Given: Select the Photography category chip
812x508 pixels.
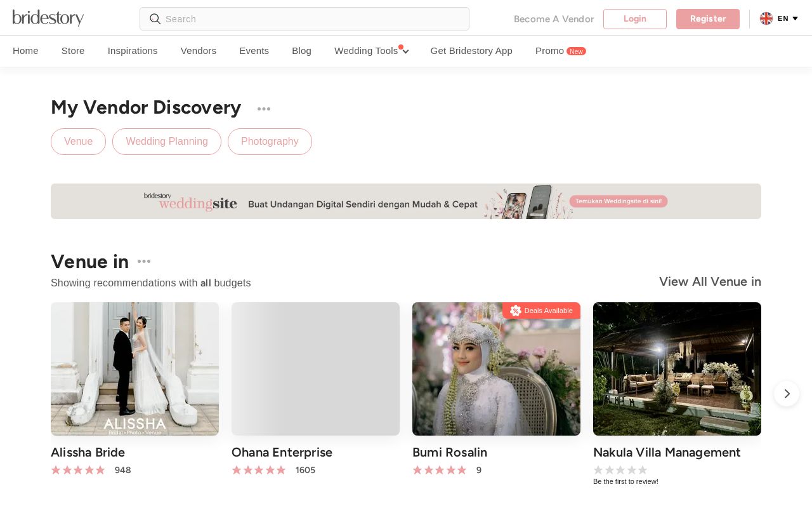Looking at the screenshot, I should [x=270, y=142].
